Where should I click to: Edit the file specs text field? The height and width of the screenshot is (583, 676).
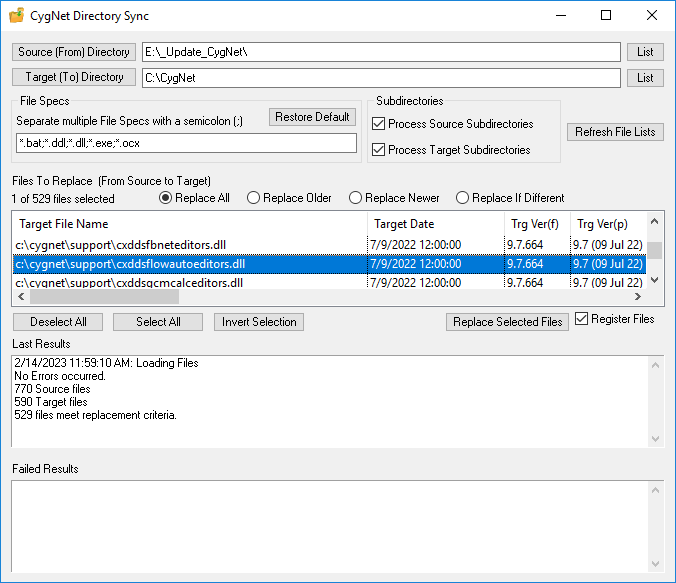point(186,143)
